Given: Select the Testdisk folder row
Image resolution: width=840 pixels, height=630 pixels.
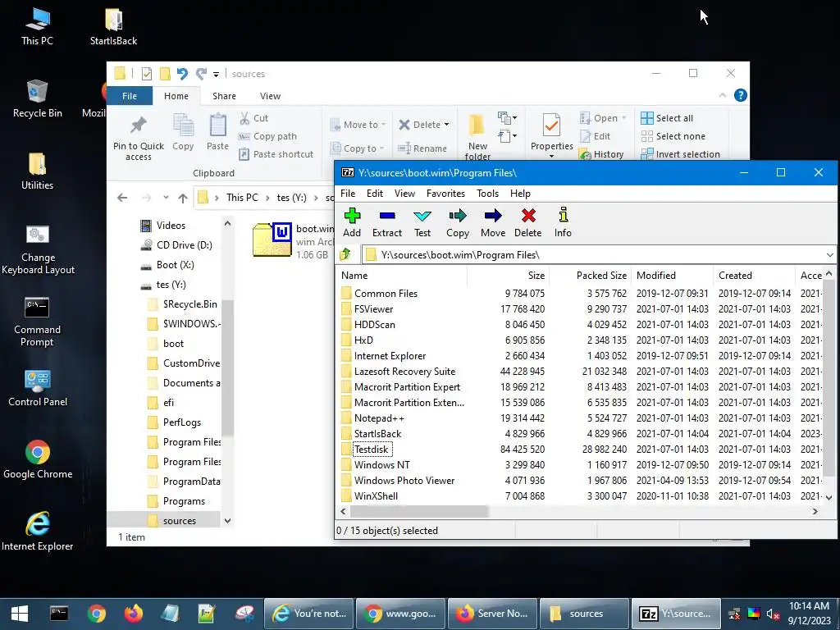Looking at the screenshot, I should tap(581, 449).
